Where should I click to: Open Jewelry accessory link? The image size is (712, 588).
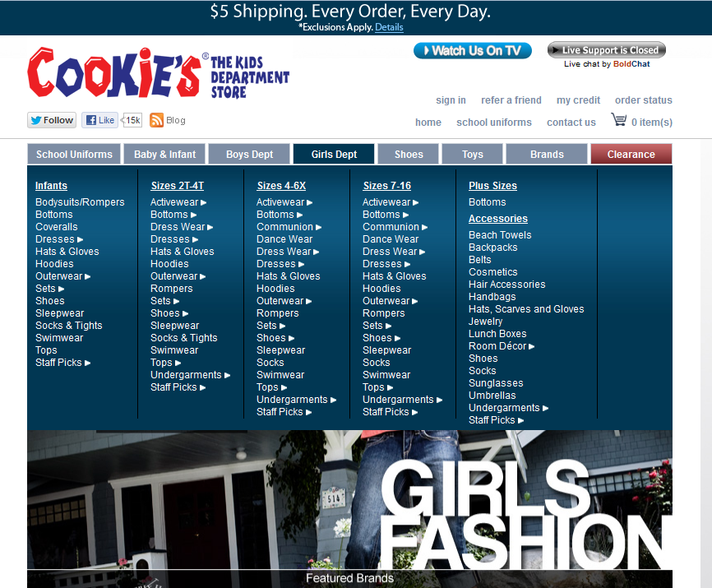(485, 322)
